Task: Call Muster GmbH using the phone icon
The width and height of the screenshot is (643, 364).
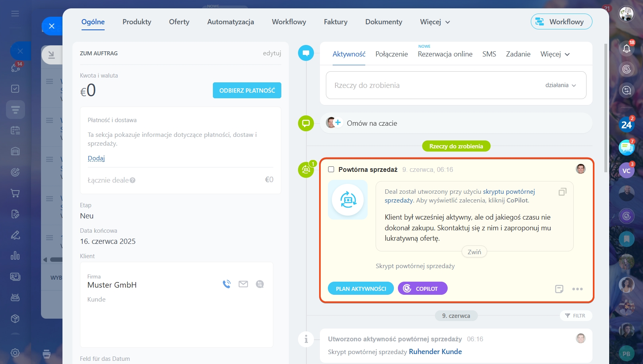Action: tap(227, 284)
